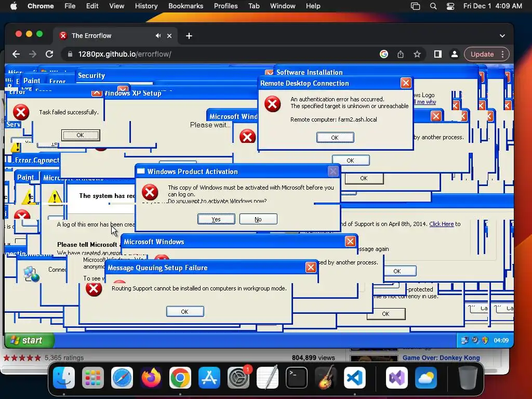Screen dimensions: 532x399
Task: Open the Apple menu
Action: click(14, 6)
